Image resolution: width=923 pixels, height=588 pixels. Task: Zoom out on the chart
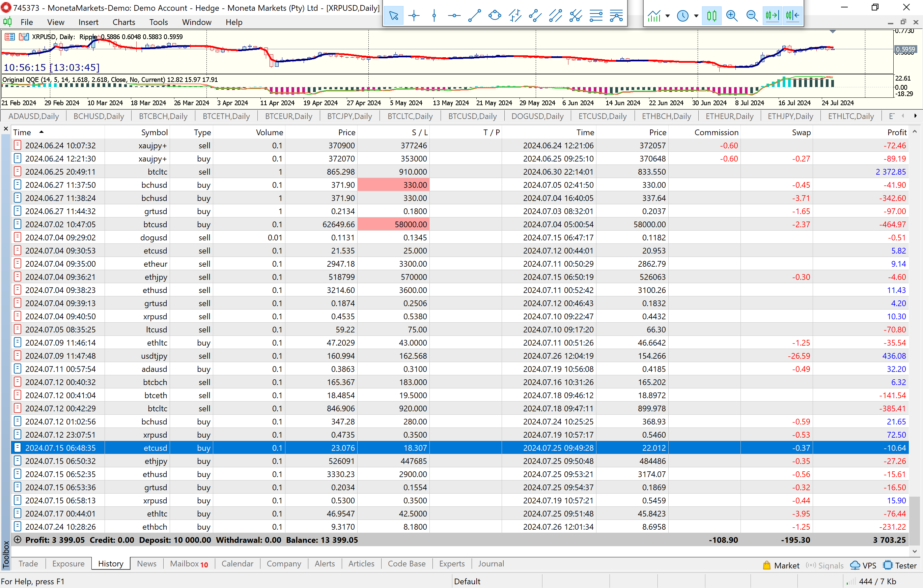(752, 16)
